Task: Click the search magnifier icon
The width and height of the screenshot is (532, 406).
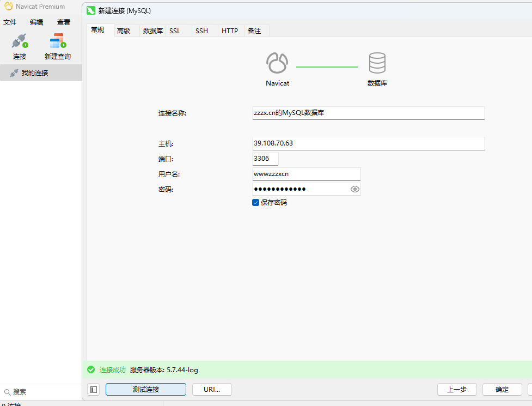Action: tap(7, 392)
